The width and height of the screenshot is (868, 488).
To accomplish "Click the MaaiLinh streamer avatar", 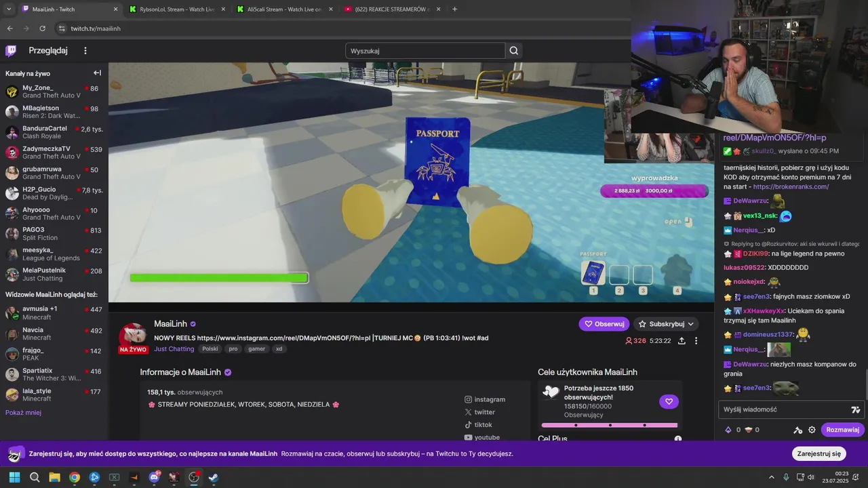I will [134, 335].
